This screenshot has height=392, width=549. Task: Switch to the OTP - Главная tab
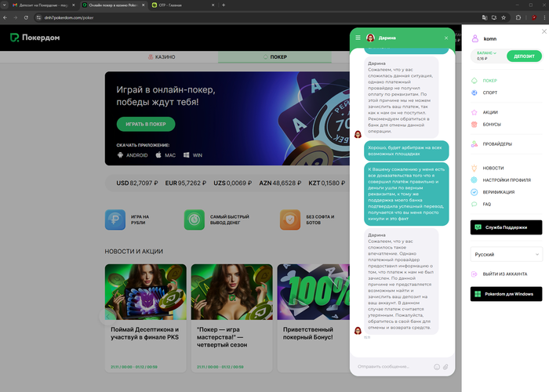pyautogui.click(x=181, y=5)
